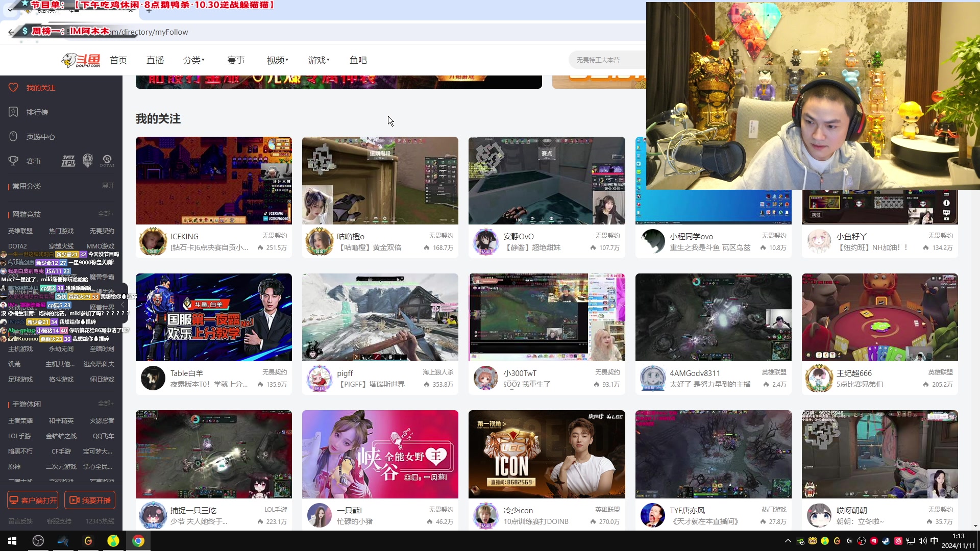Open 页游中心 icon in sidebar
Image resolution: width=980 pixels, height=551 pixels.
[x=13, y=137]
